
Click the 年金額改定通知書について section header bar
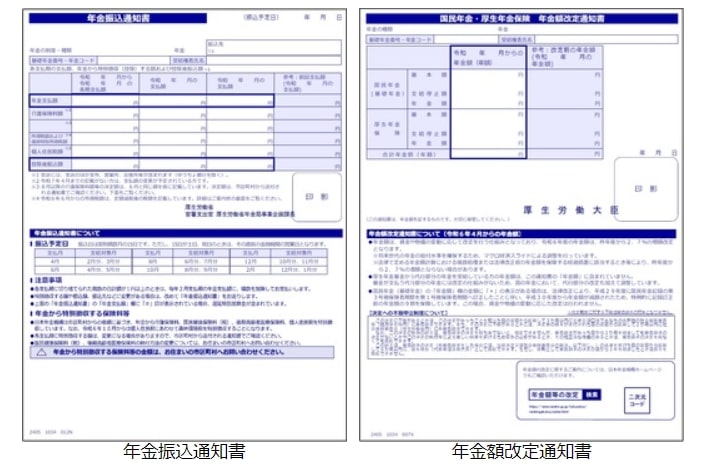[521, 234]
